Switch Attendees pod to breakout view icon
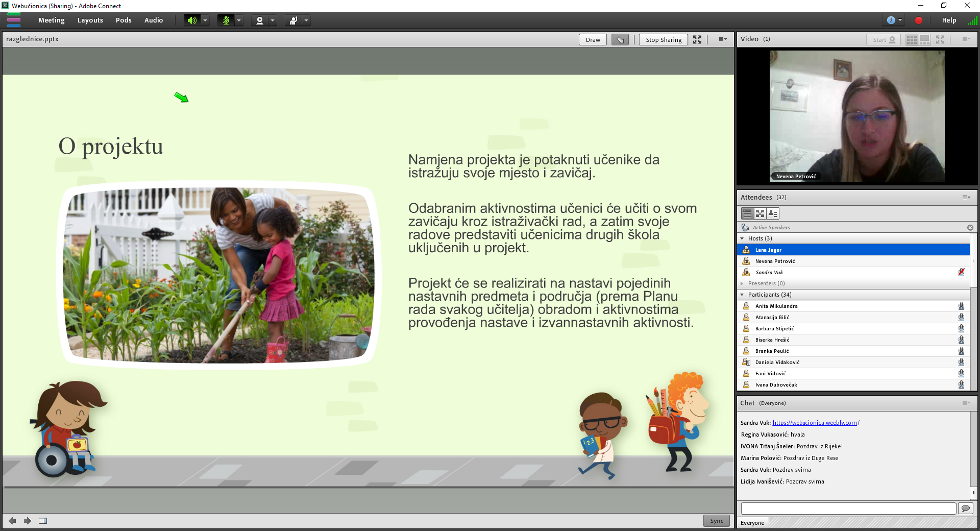This screenshot has height=531, width=980. point(761,213)
